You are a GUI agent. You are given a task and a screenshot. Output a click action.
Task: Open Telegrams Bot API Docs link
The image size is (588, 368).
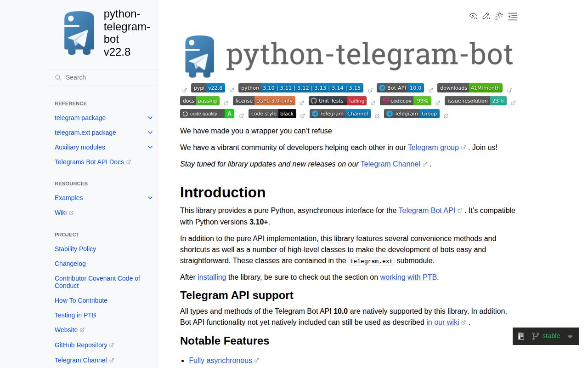click(x=92, y=162)
